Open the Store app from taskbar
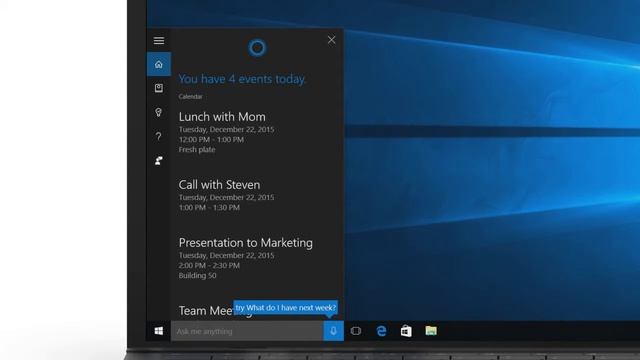 [406, 331]
